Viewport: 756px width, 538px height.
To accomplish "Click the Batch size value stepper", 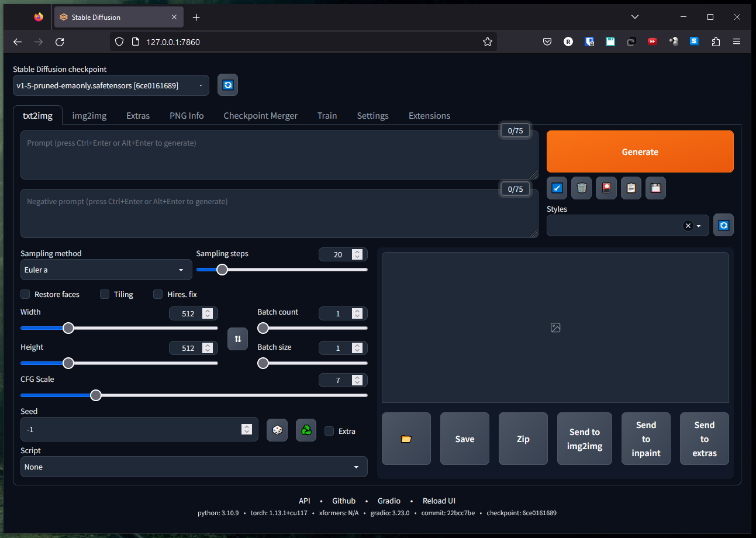I will point(357,348).
